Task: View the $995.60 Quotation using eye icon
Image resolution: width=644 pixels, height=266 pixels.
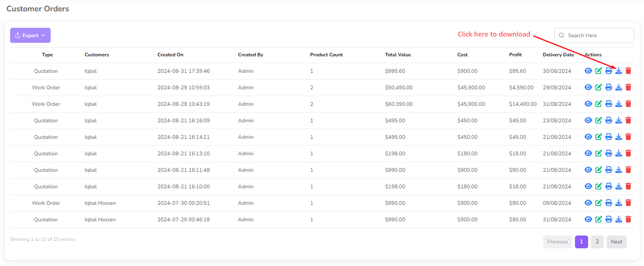Action: tap(588, 71)
